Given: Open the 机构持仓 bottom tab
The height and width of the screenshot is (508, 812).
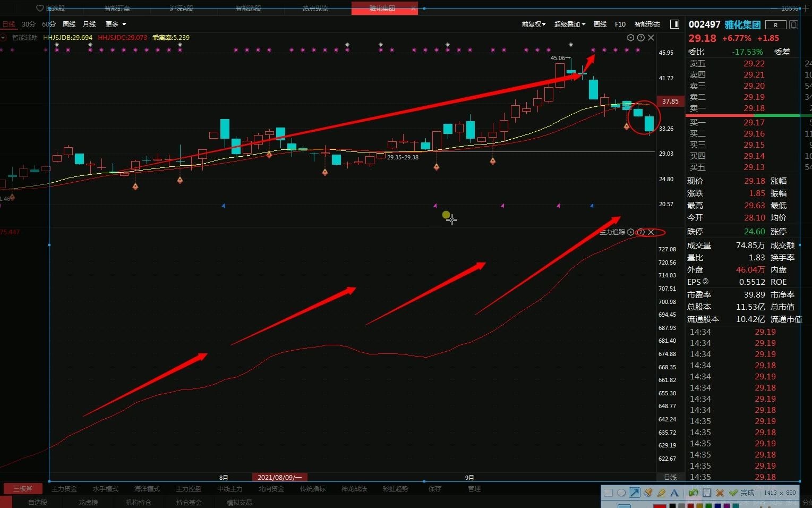Looking at the screenshot, I should [139, 502].
